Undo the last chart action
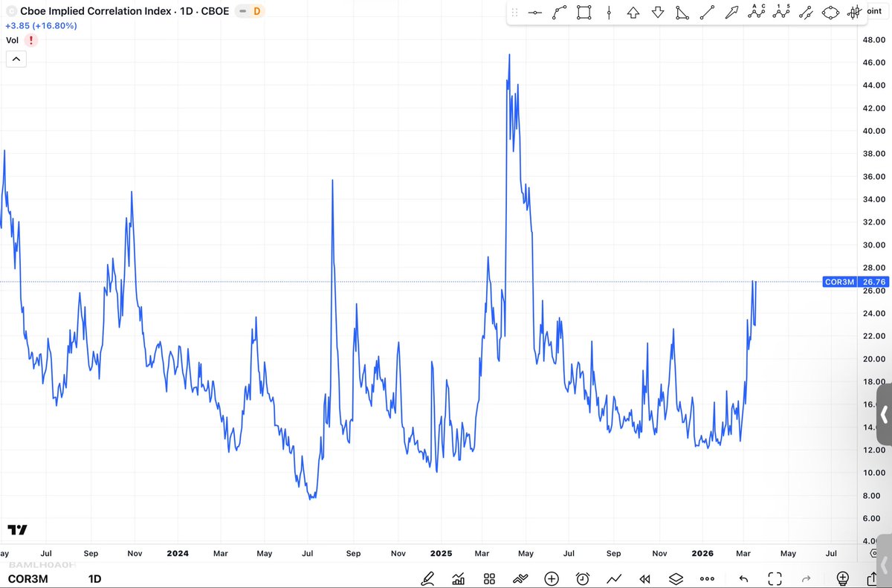The width and height of the screenshot is (892, 588). [x=743, y=578]
